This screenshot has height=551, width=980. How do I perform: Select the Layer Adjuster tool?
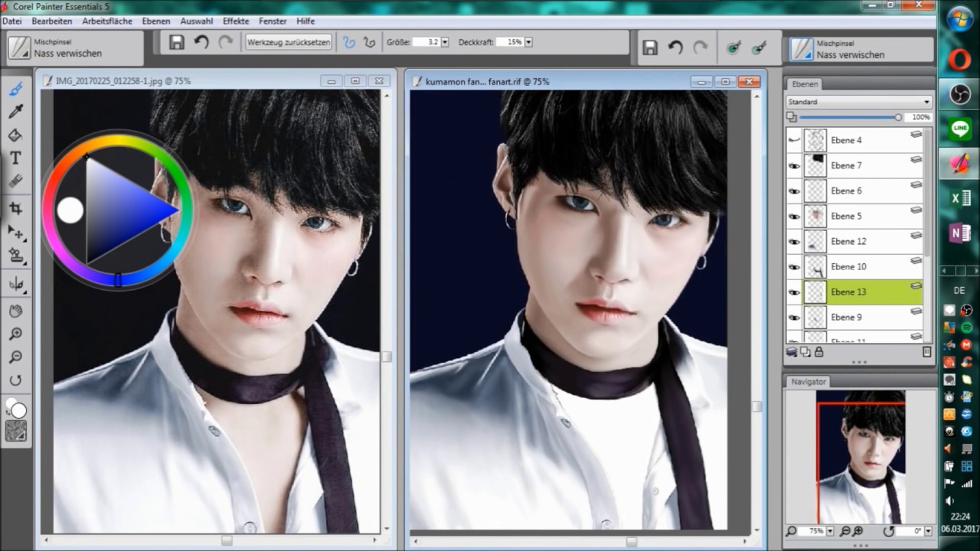[15, 231]
